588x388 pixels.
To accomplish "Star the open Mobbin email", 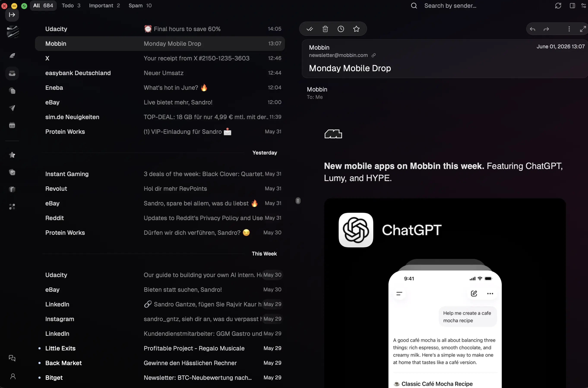I will coord(356,29).
